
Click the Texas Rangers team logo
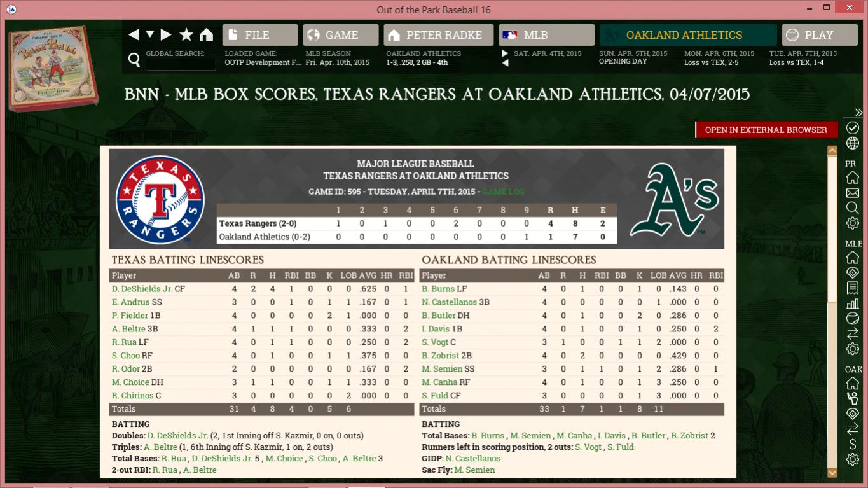(160, 200)
